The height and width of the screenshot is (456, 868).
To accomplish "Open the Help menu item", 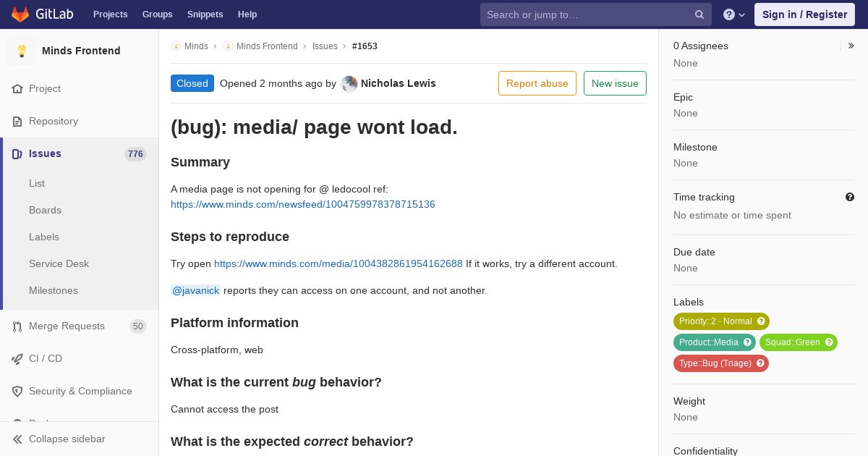I will tap(247, 14).
